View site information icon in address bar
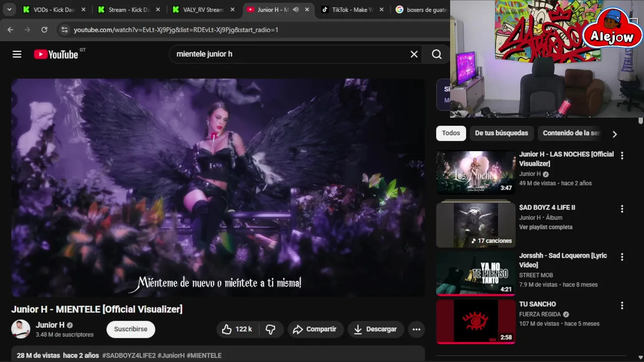644x362 pixels. pos(64,30)
